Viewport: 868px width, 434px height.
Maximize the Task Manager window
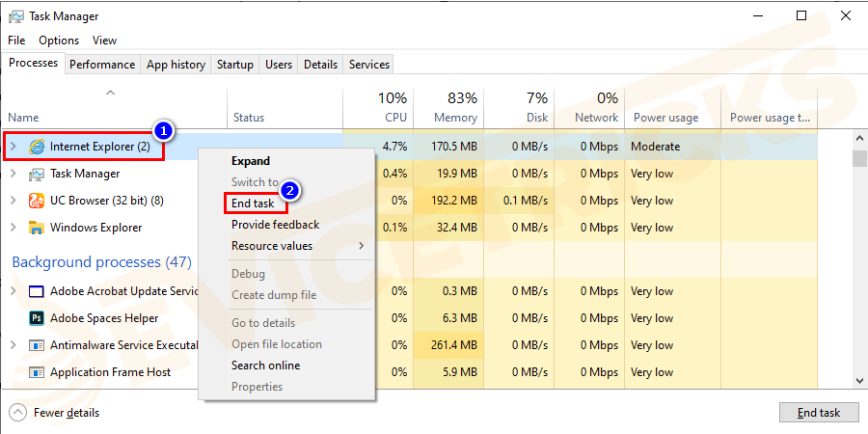tap(801, 16)
